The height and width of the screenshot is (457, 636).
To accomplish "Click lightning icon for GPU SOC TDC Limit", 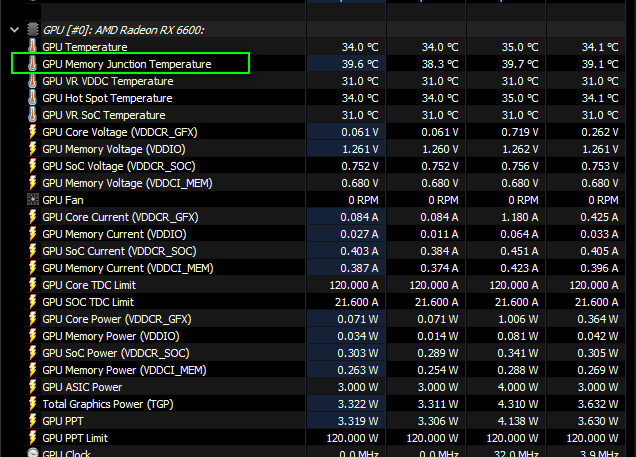I will [x=32, y=302].
